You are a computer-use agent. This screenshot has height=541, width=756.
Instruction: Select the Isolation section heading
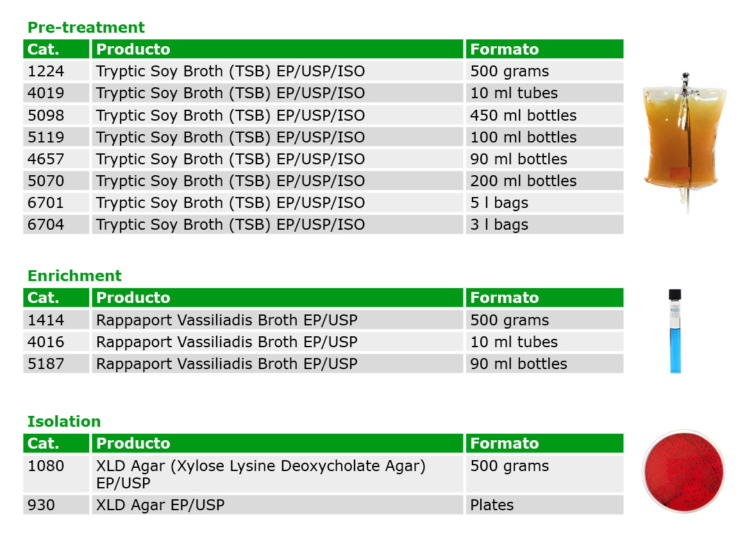63,422
